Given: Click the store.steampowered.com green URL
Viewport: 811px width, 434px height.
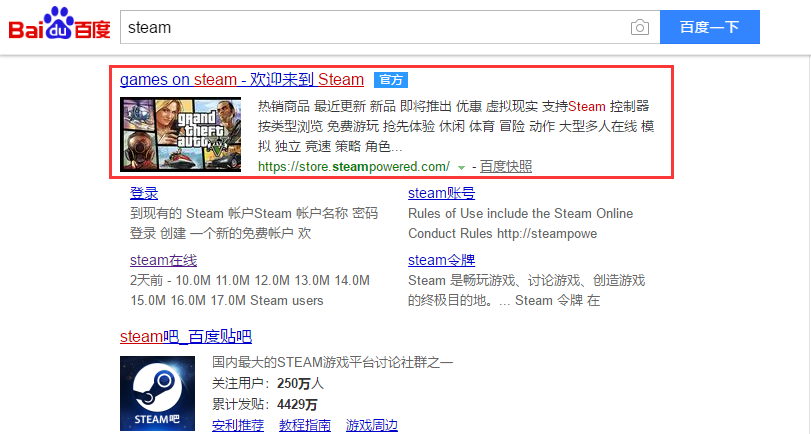Looking at the screenshot, I should click(354, 167).
